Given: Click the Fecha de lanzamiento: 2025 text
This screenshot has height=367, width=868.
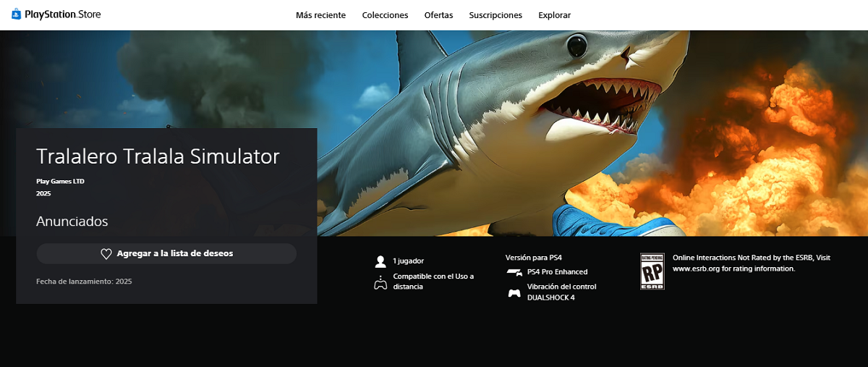Looking at the screenshot, I should [x=84, y=281].
